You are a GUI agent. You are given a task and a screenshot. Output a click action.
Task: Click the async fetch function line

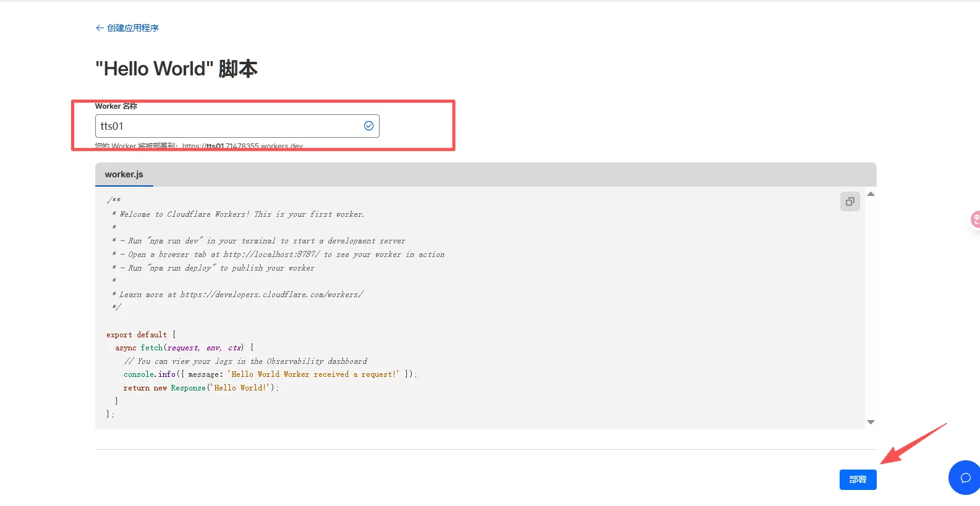tap(184, 348)
